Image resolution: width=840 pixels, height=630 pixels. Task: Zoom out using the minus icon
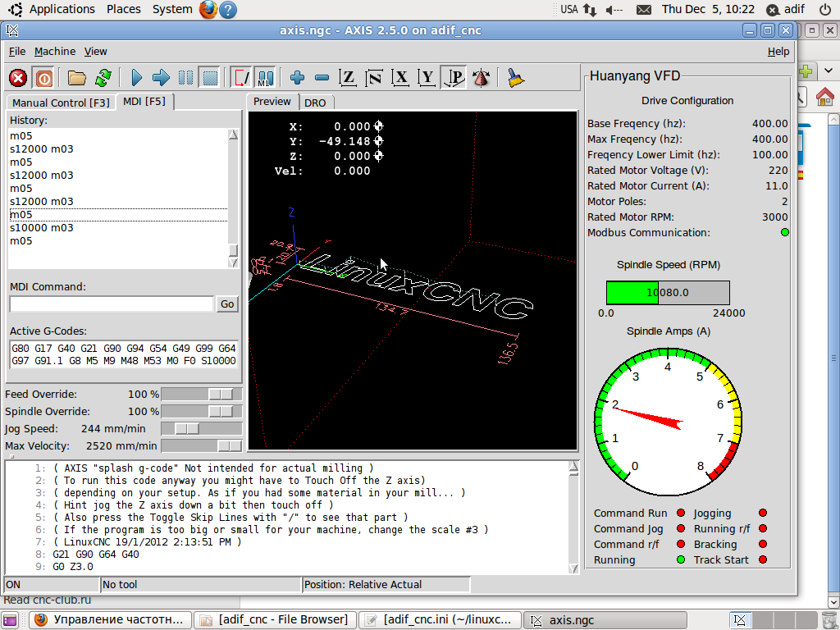(x=322, y=78)
